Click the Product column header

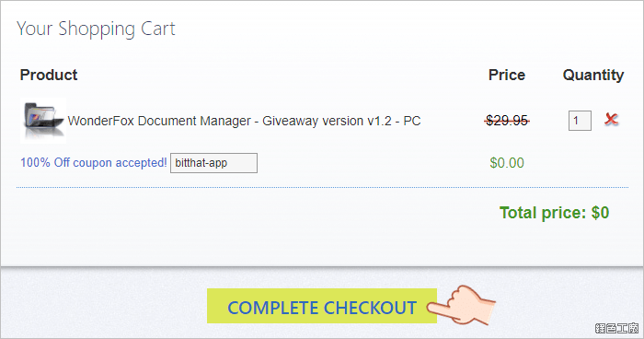pos(49,75)
